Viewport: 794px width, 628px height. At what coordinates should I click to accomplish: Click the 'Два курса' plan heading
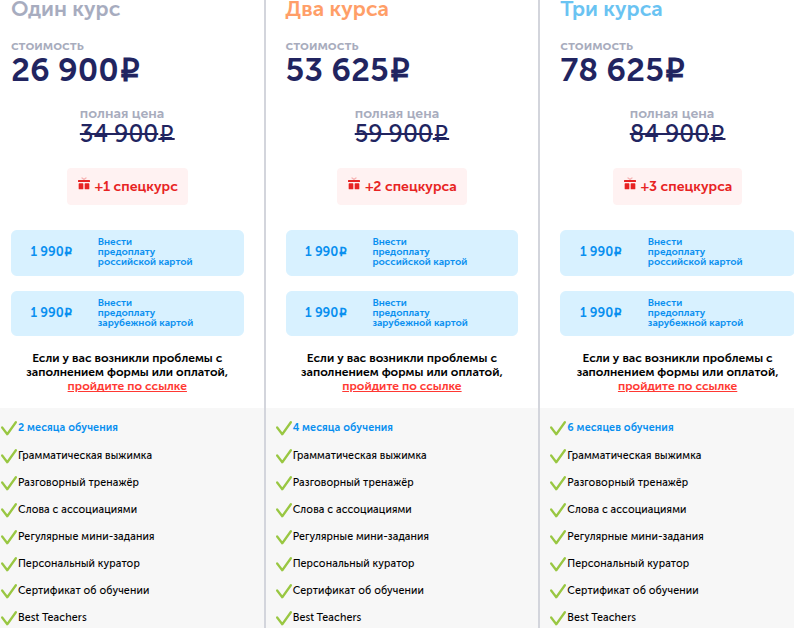(x=337, y=11)
